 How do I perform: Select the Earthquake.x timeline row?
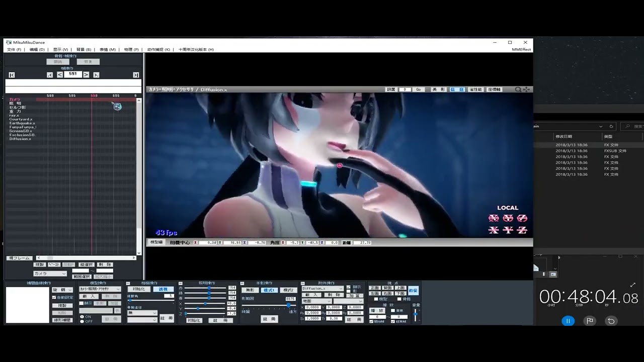click(22, 123)
